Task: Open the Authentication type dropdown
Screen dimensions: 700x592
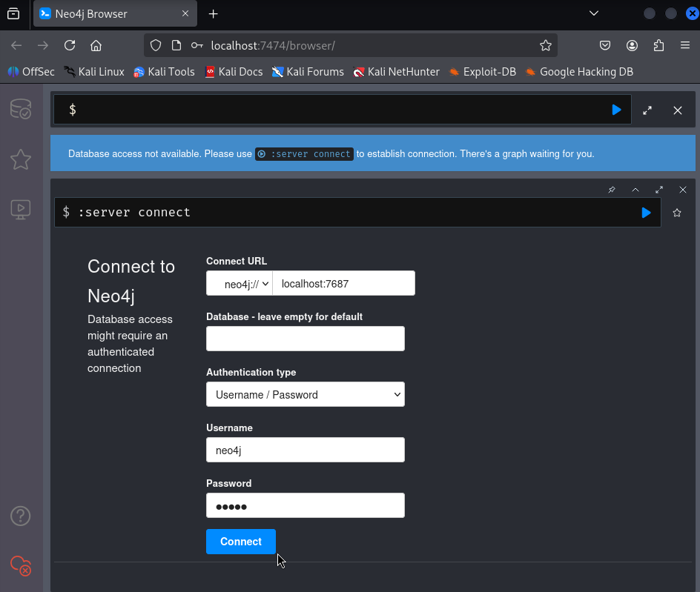Action: [x=306, y=394]
